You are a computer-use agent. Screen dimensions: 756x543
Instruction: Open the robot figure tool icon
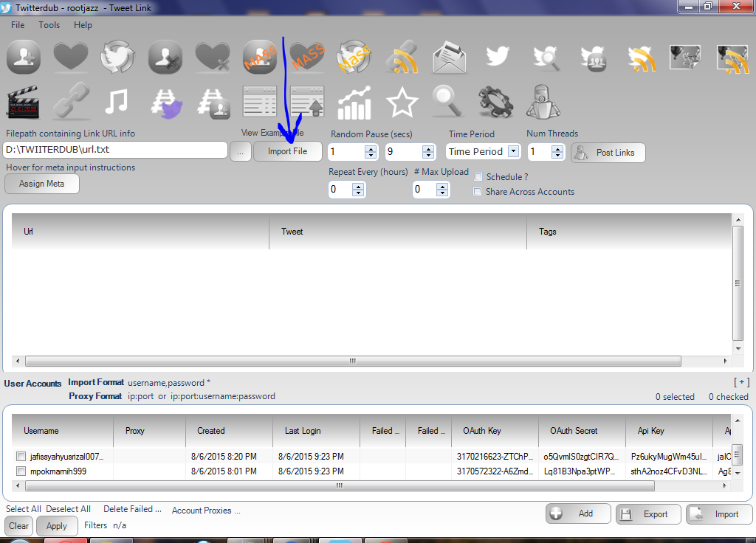click(x=543, y=102)
